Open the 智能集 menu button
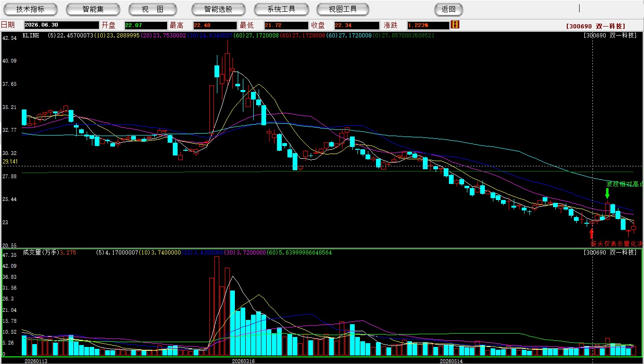This screenshot has width=644, height=364. (93, 9)
